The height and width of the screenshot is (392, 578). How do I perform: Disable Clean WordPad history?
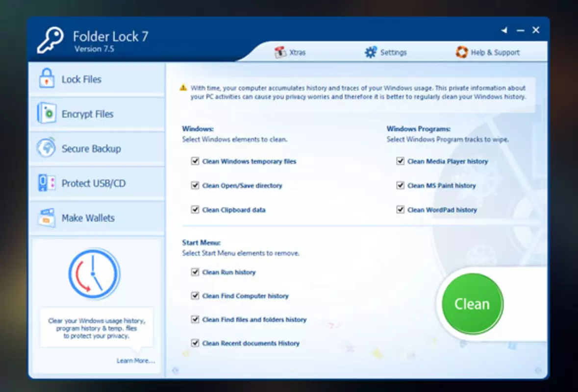coord(401,210)
